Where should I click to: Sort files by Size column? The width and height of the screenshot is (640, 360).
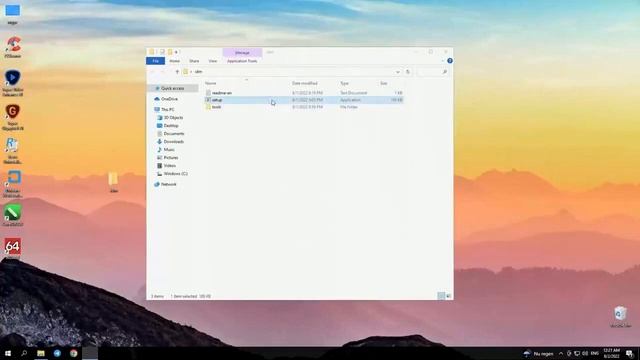(x=384, y=83)
